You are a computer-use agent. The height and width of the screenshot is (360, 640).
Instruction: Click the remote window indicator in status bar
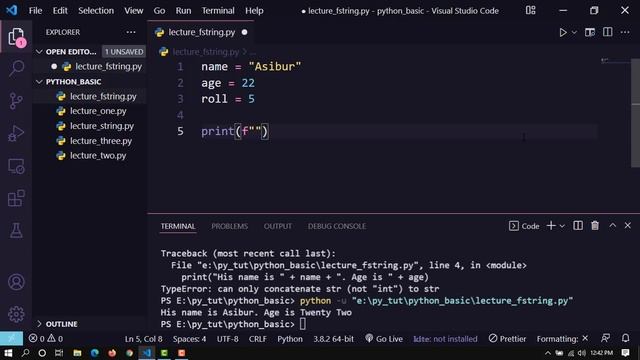(x=11, y=338)
